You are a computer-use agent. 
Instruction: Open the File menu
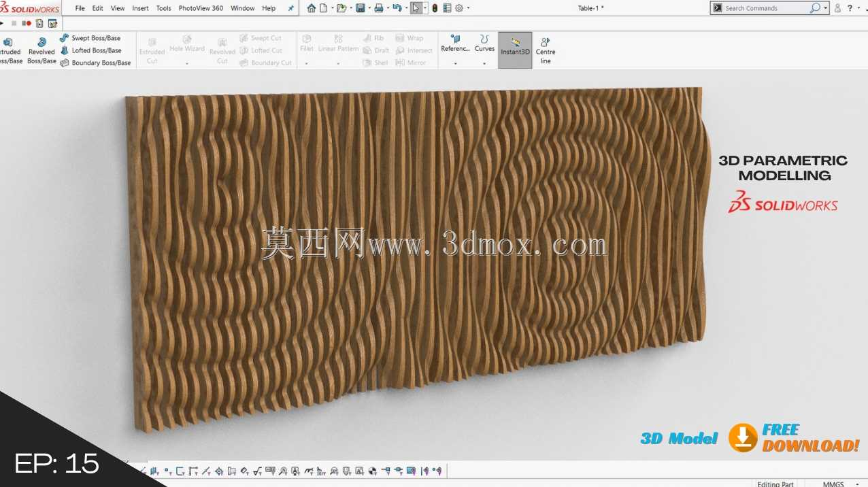click(x=80, y=8)
